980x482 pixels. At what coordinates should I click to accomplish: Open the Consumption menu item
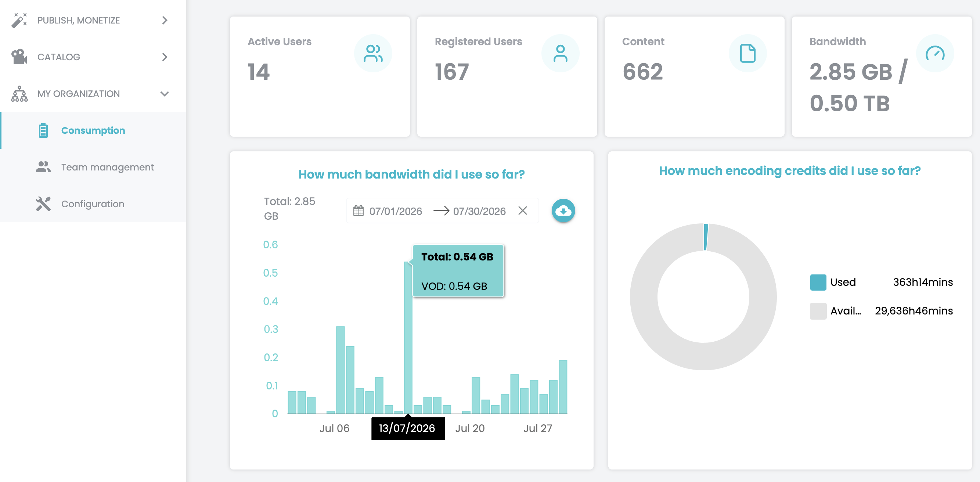point(93,130)
